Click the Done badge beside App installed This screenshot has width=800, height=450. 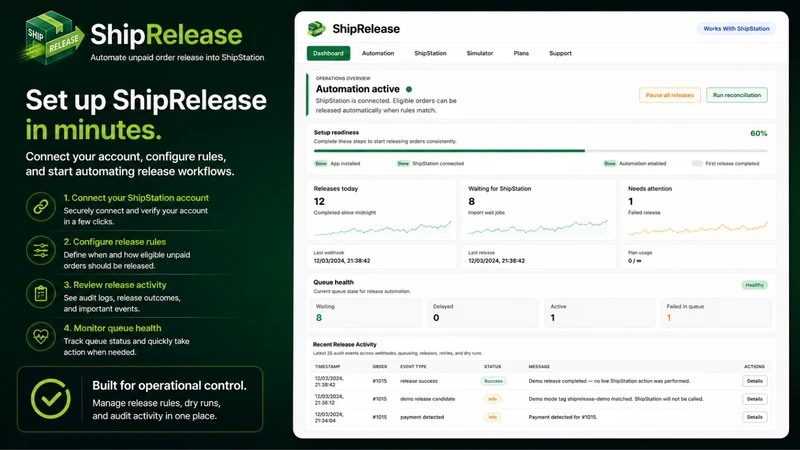(x=320, y=164)
